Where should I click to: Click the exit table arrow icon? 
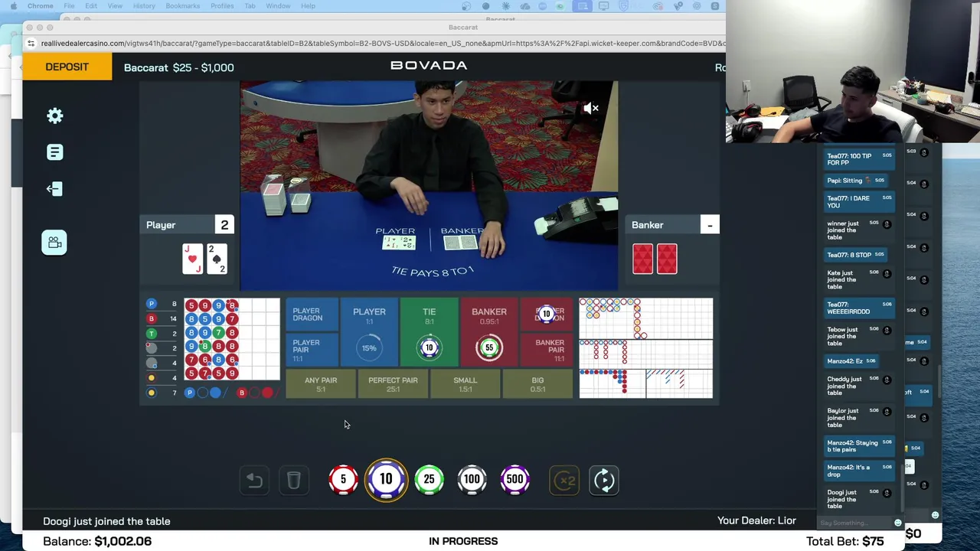click(54, 189)
